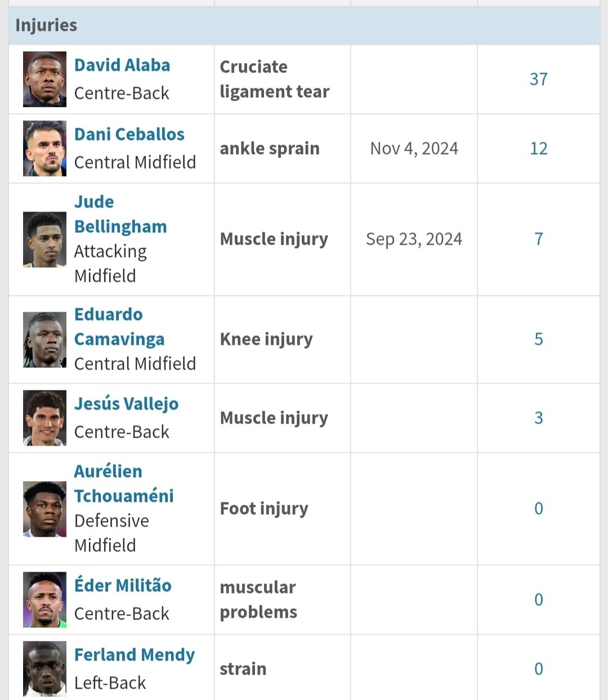Open Bellingham's 7 missed games link
The height and width of the screenshot is (700, 608).
(x=539, y=239)
